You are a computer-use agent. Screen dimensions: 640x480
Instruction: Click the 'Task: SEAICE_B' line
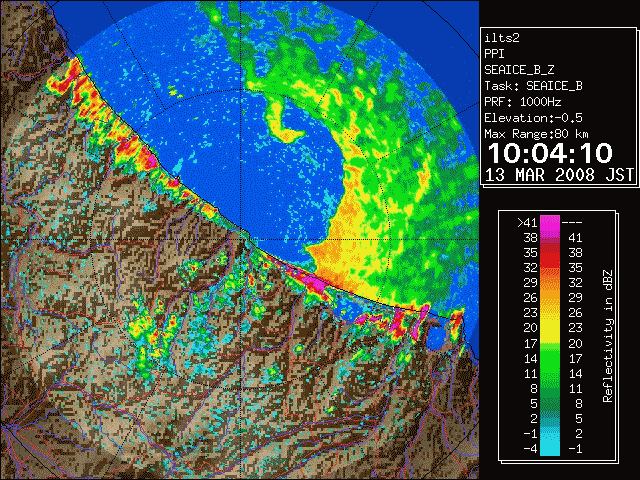pyautogui.click(x=533, y=86)
